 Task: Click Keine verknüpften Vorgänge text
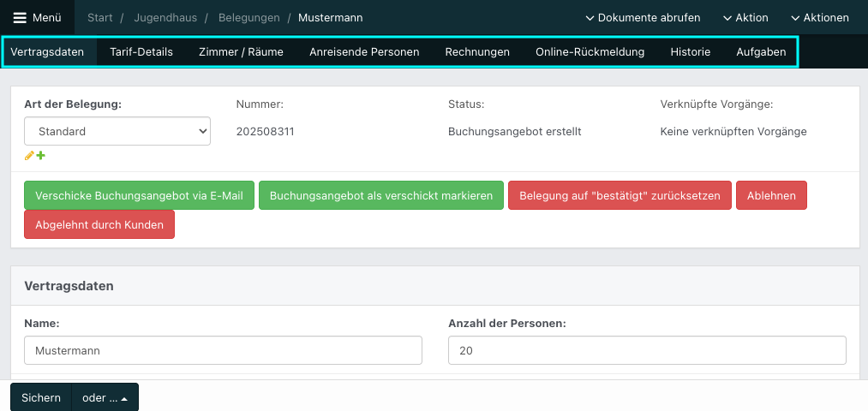pos(733,132)
